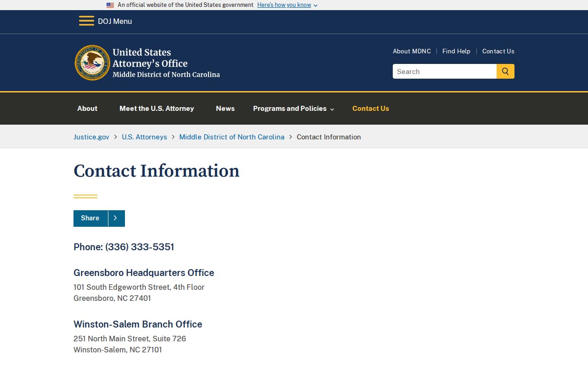The height and width of the screenshot is (368, 588).
Task: Click the Contact Information page heading
Action: pyautogui.click(x=156, y=171)
